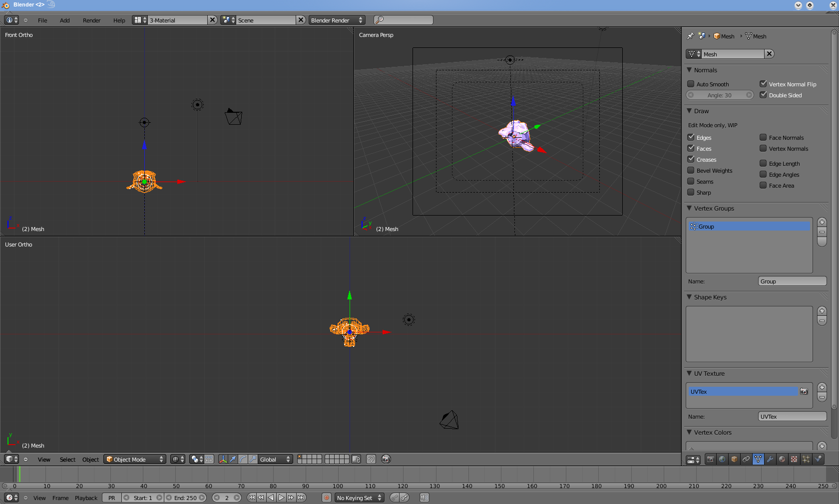The height and width of the screenshot is (504, 839).
Task: Toggle the audio sync speaker icon in timeline
Action: (424, 498)
